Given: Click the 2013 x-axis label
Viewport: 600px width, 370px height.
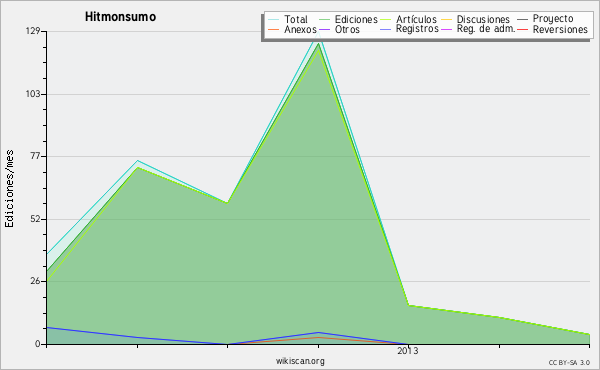Looking at the screenshot, I should click(x=408, y=350).
